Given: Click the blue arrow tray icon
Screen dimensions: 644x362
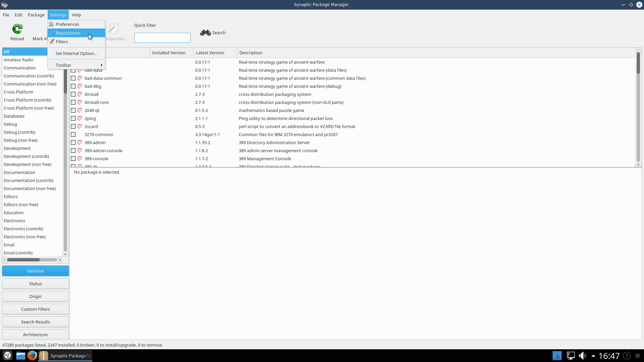Looking at the screenshot, I should point(557,356).
